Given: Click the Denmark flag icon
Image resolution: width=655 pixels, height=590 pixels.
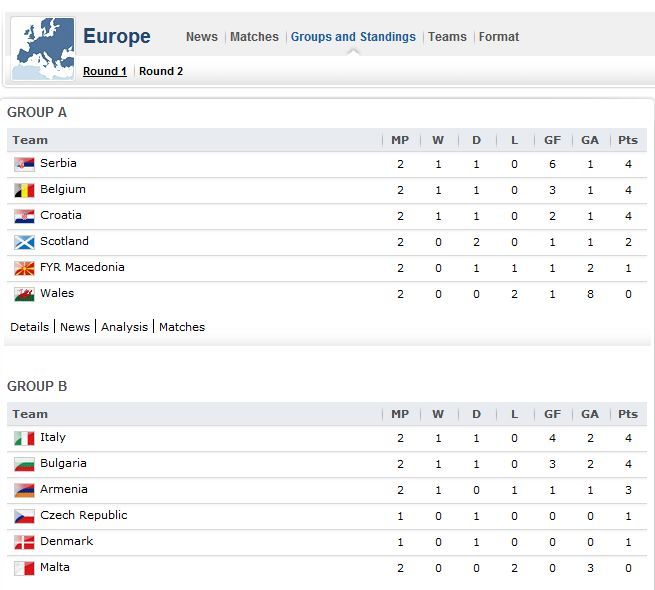Looking at the screenshot, I should coord(24,542).
